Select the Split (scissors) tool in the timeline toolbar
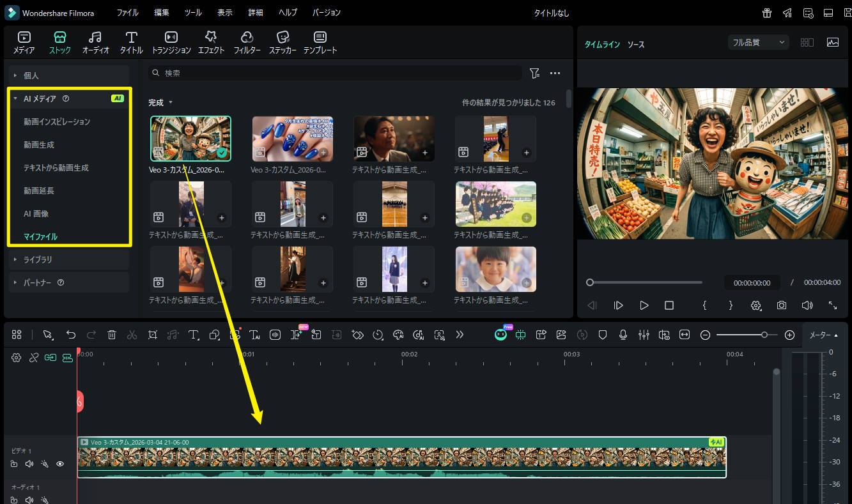The height and width of the screenshot is (504, 852). [x=132, y=334]
